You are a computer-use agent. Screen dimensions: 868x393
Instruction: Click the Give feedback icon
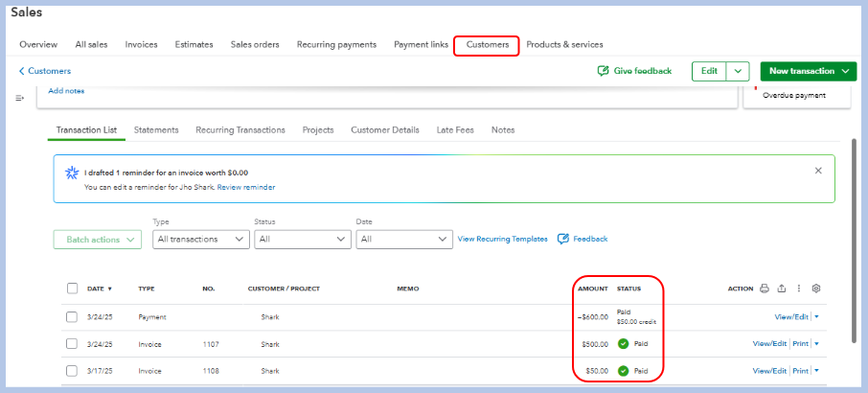tap(604, 71)
